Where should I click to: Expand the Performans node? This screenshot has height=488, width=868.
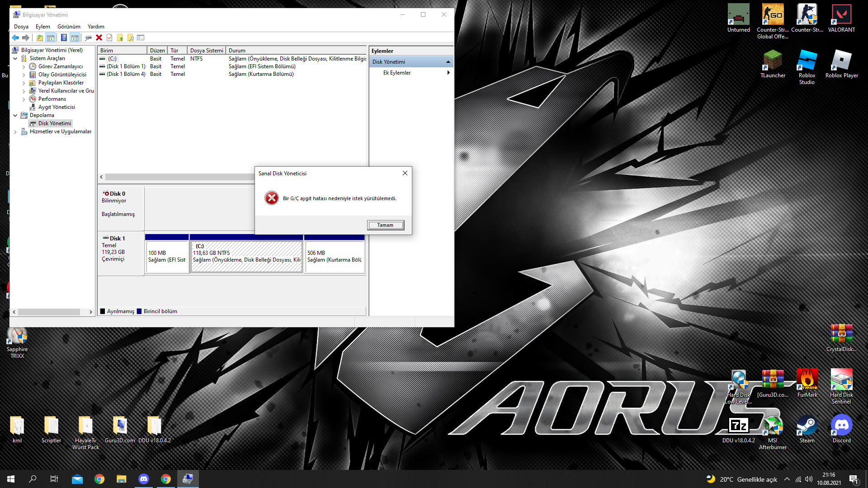pos(24,99)
